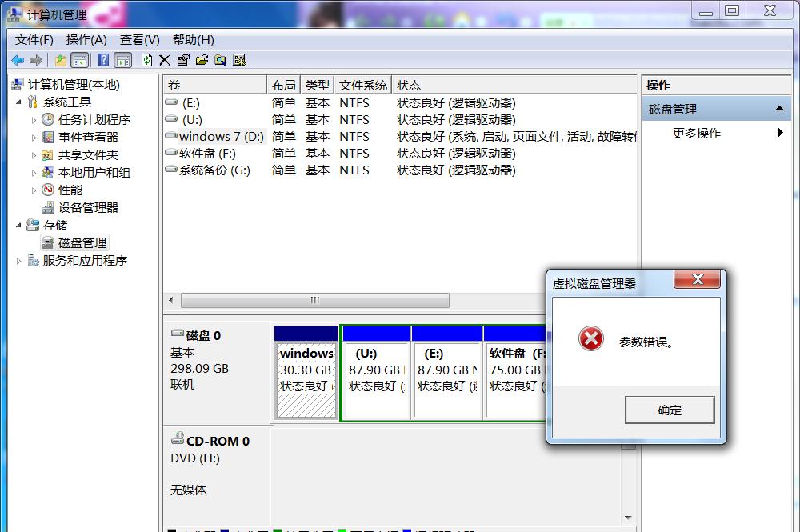The image size is (800, 532).
Task: Close the 虚拟磁盘管理器 dialog
Action: 698,279
